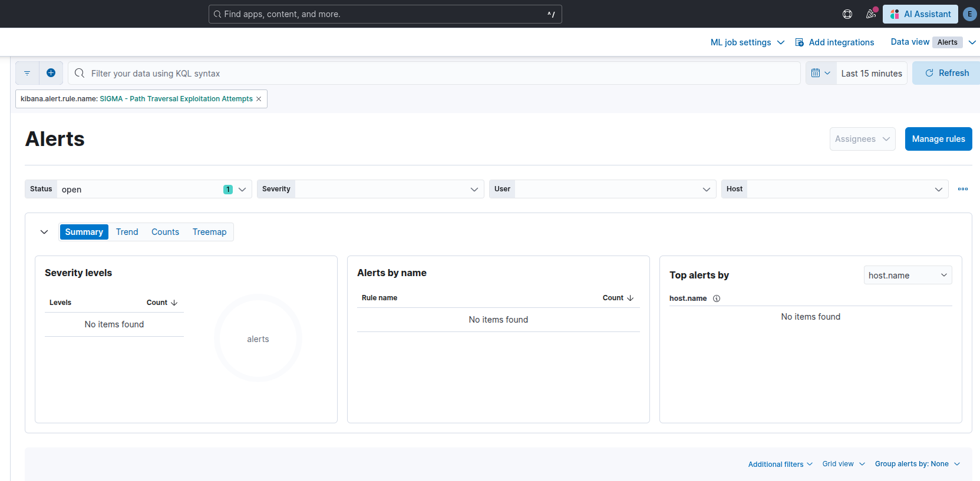Open the help menu lifebuoy icon
980x481 pixels.
tap(847, 14)
